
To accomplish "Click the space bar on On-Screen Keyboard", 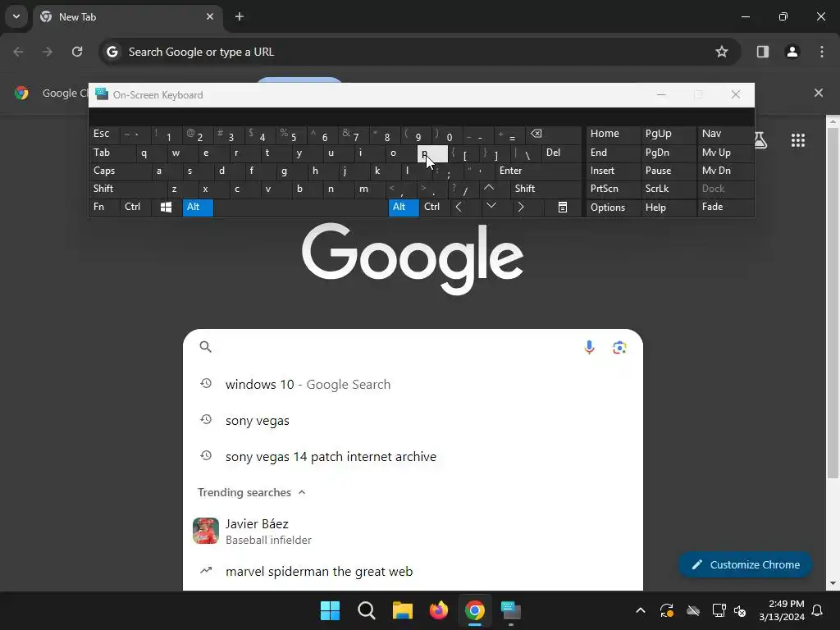I will [x=300, y=207].
